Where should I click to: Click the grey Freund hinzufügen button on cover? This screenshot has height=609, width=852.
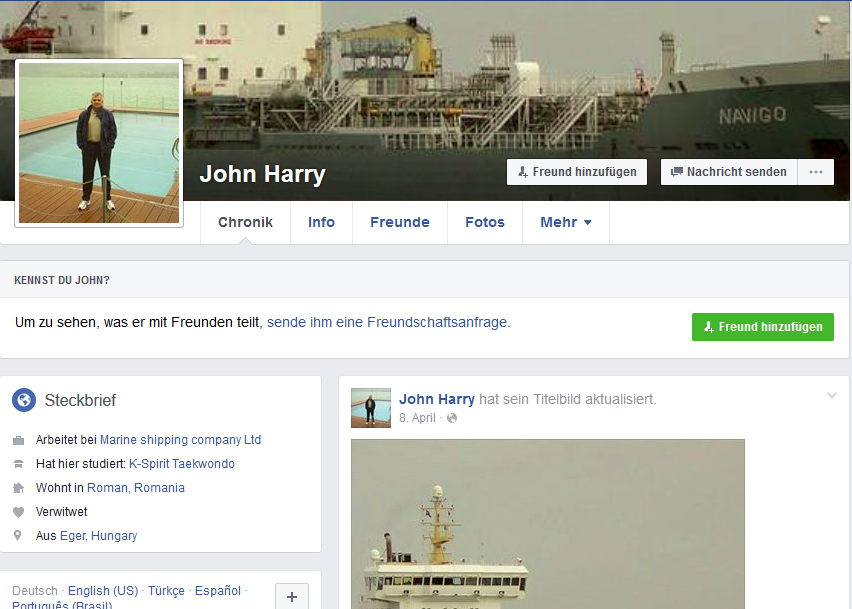tap(577, 172)
